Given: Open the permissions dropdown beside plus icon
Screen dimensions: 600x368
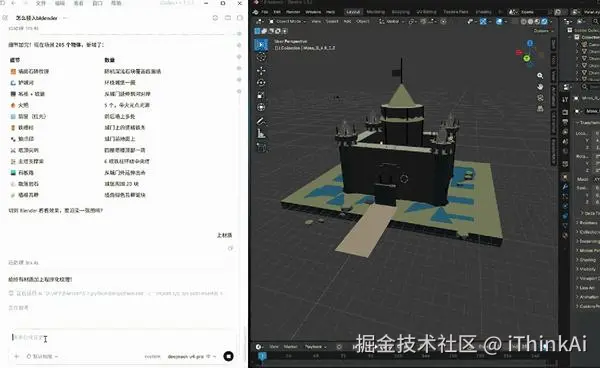Looking at the screenshot, I should point(42,357).
